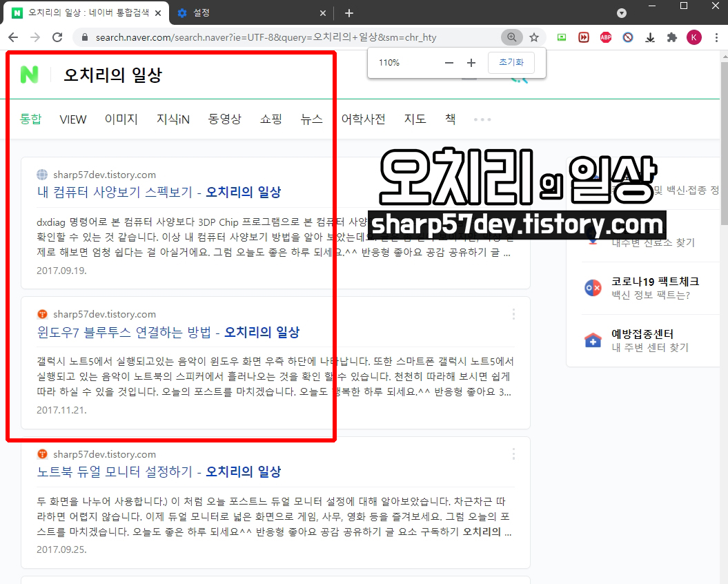Click the house icon beside 예방접종센터
Image resolution: width=728 pixels, height=584 pixels.
coord(593,340)
